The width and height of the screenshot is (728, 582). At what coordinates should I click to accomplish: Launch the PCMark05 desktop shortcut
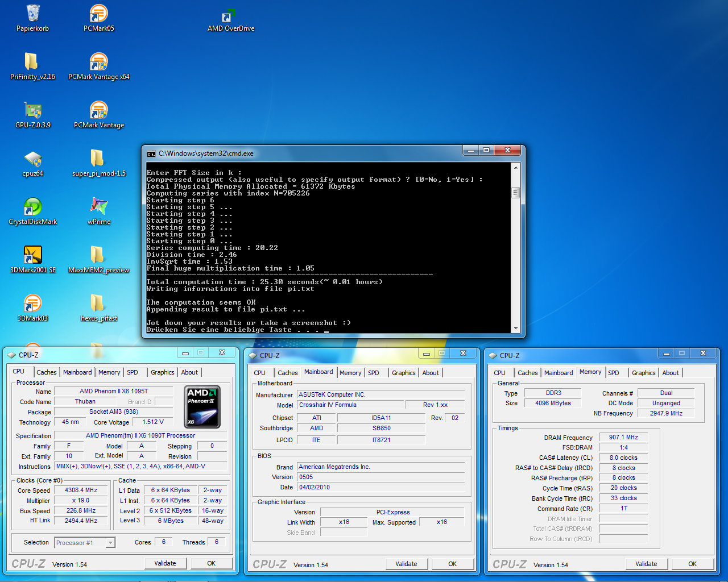click(99, 18)
